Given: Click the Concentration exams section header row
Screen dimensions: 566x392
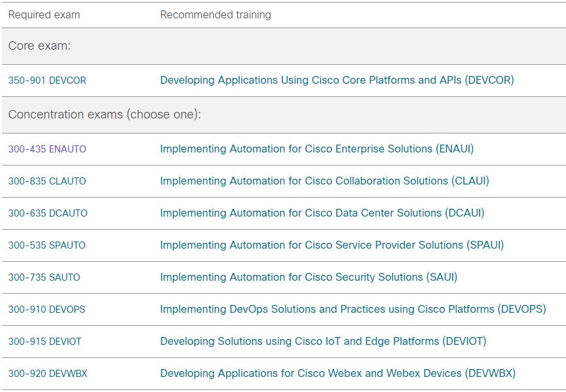Looking at the screenshot, I should point(284,115).
